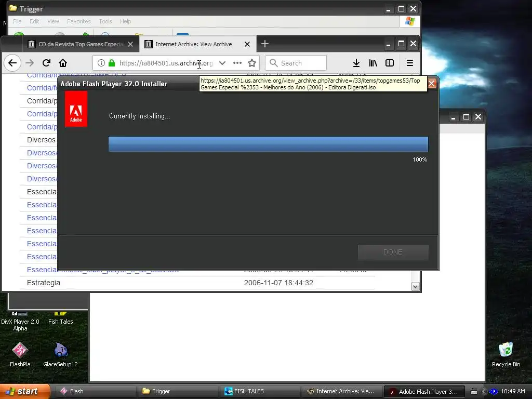This screenshot has height=399, width=532.
Task: Open Help menu in Trigger window
Action: [x=125, y=21]
